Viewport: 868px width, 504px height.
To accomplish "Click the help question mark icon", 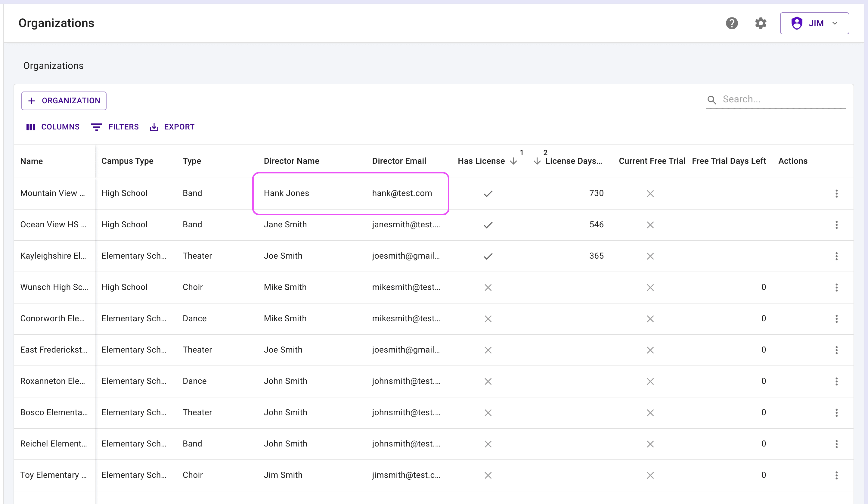I will coord(731,23).
